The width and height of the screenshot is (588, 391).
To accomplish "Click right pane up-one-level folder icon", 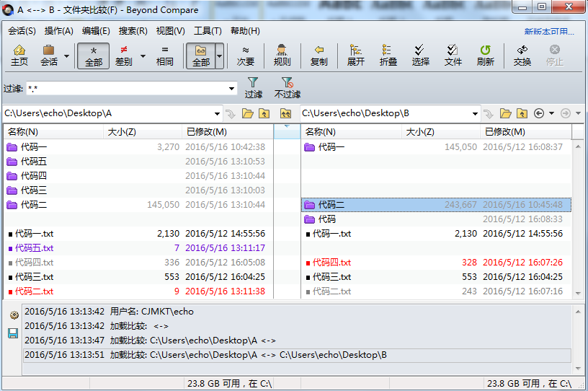I will click(522, 113).
